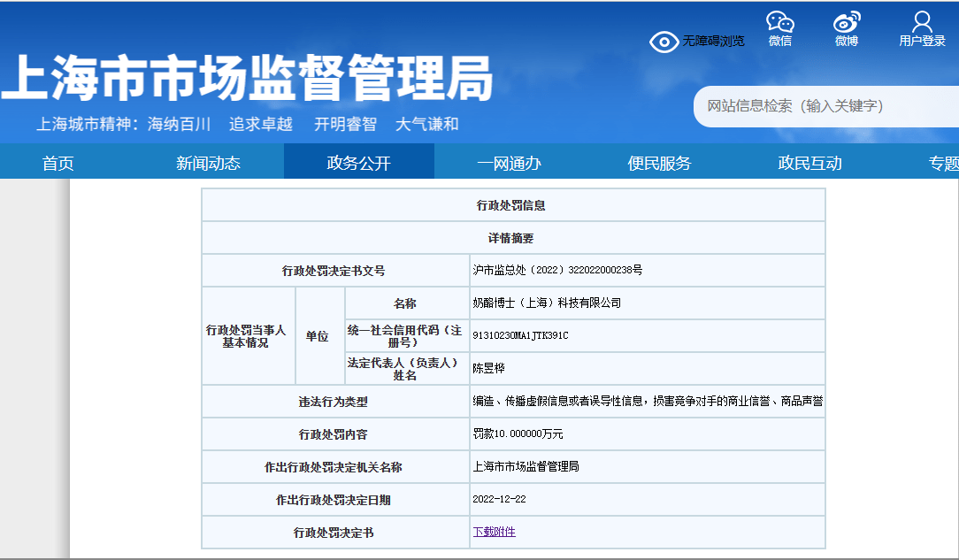The image size is (959, 560).
Task: Click the legal representative name 陈昱桦
Action: (488, 368)
